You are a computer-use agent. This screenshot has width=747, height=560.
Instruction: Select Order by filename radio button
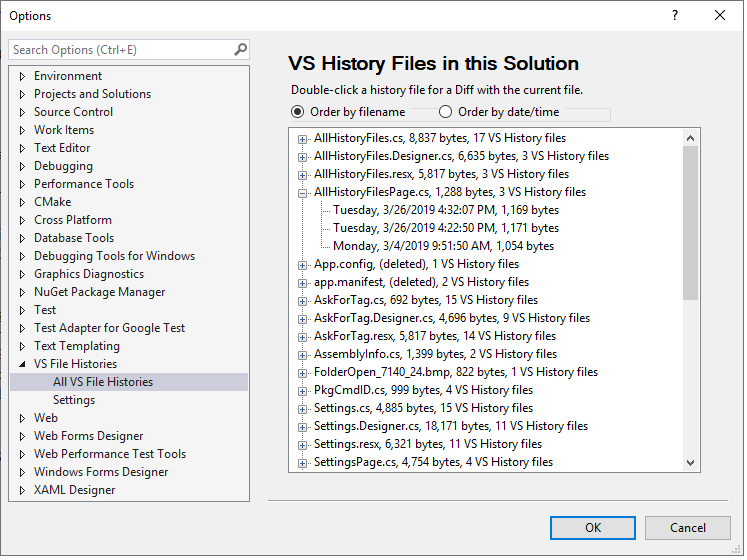pyautogui.click(x=297, y=112)
